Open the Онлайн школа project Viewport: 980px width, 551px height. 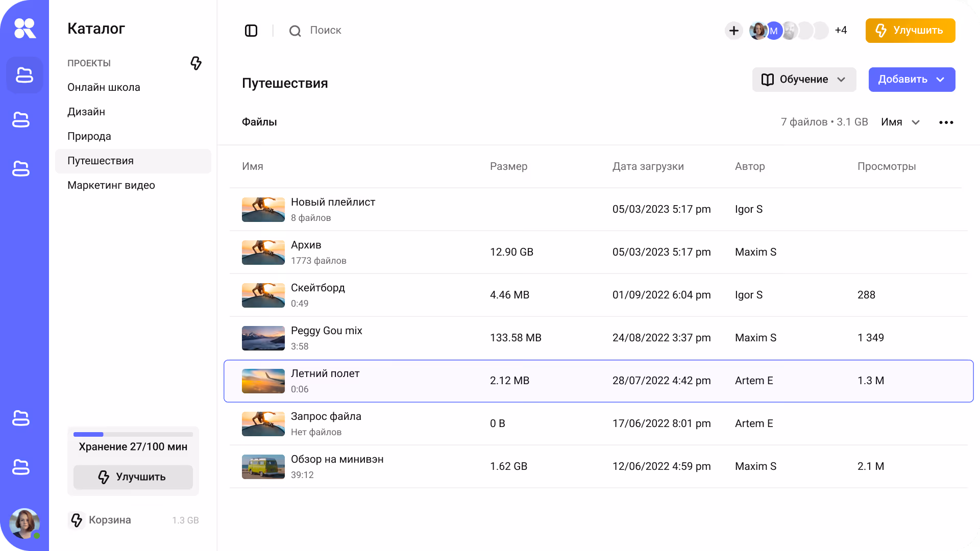click(x=104, y=87)
